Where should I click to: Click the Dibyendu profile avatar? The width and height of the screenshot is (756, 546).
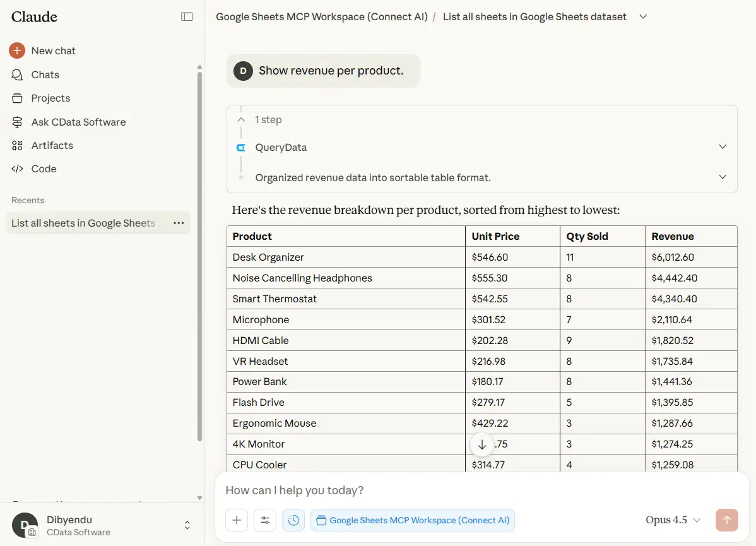tap(25, 525)
